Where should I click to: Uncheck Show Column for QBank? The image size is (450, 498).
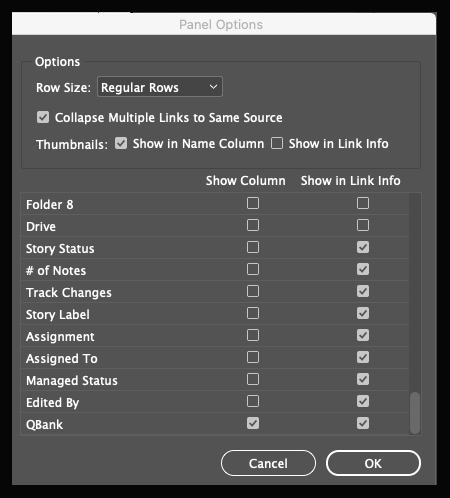click(253, 423)
